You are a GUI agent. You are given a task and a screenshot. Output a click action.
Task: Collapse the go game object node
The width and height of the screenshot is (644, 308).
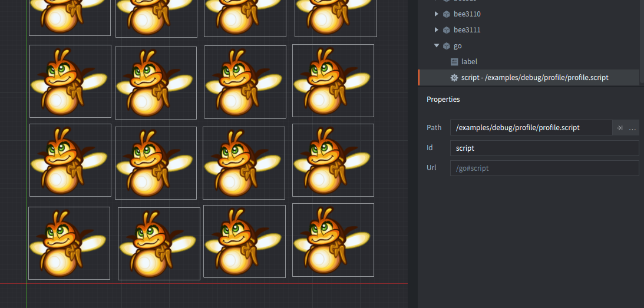tap(436, 45)
